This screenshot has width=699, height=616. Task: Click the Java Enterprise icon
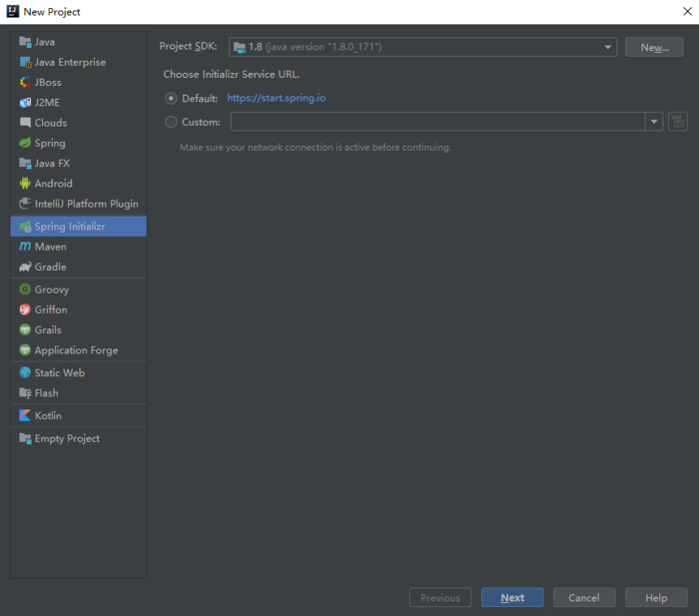pyautogui.click(x=25, y=62)
